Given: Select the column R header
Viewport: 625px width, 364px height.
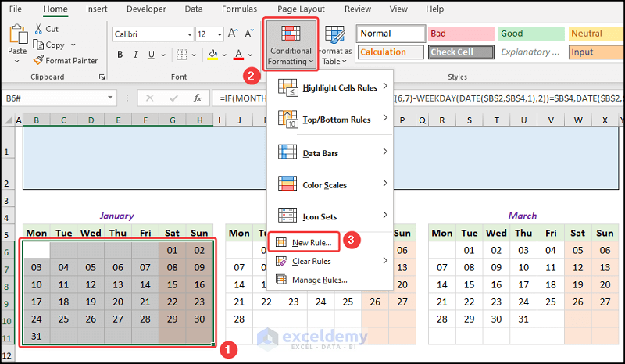Looking at the screenshot, I should click(442, 120).
